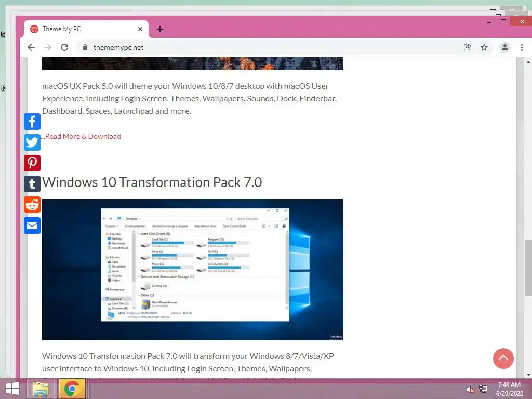Screen dimensions: 532x399
Task: Open the share this page icon
Action: 467,47
